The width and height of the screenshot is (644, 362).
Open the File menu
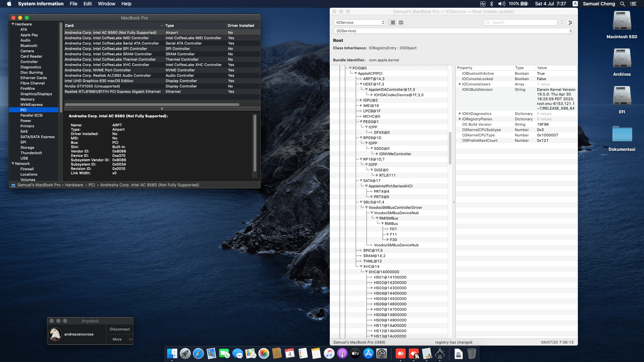tap(73, 4)
